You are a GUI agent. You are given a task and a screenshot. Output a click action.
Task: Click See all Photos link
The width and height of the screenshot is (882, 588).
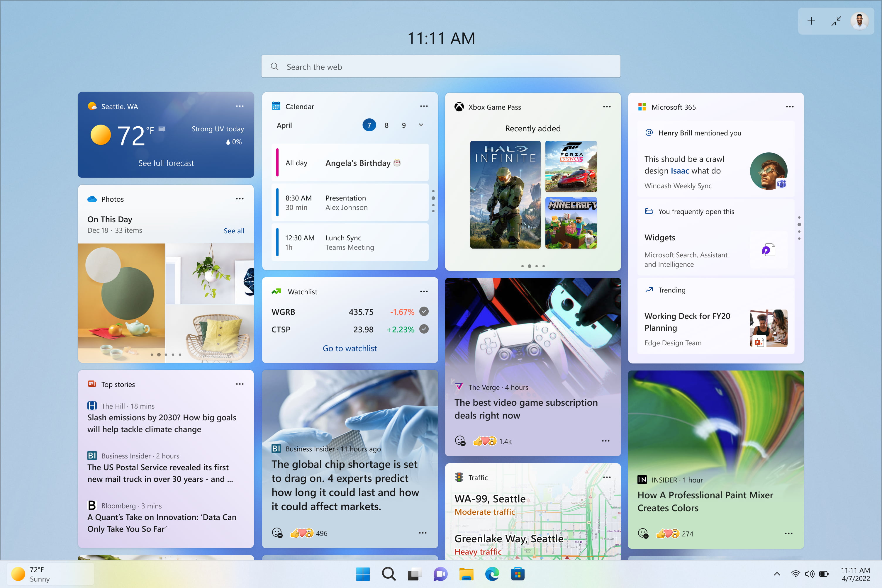point(234,231)
